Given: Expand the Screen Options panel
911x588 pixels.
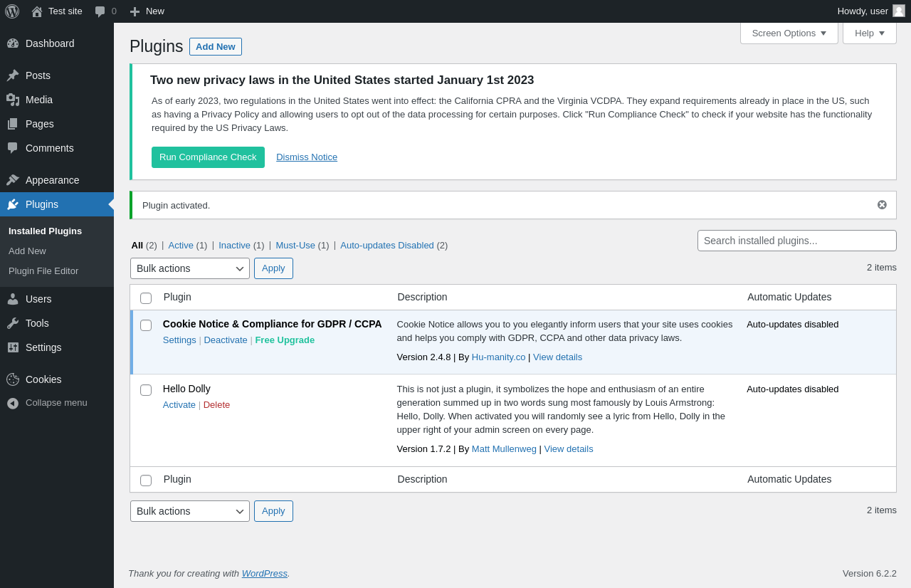Looking at the screenshot, I should (789, 33).
